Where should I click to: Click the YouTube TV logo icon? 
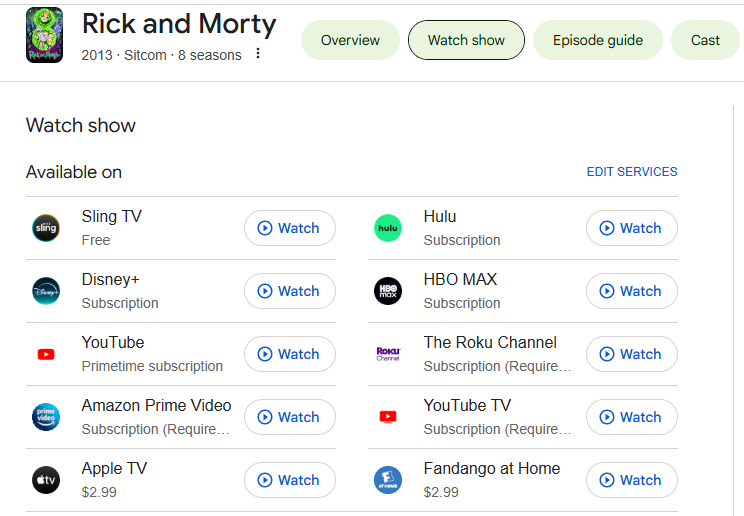(x=388, y=417)
